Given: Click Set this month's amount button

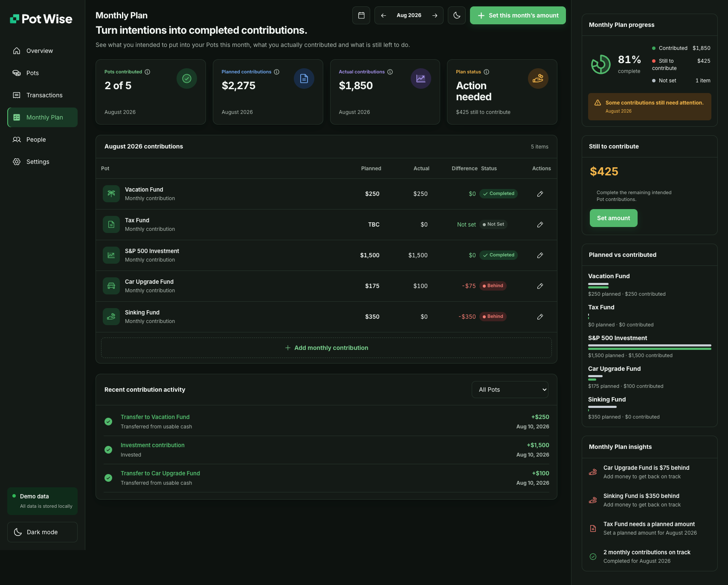Looking at the screenshot, I should tap(518, 15).
